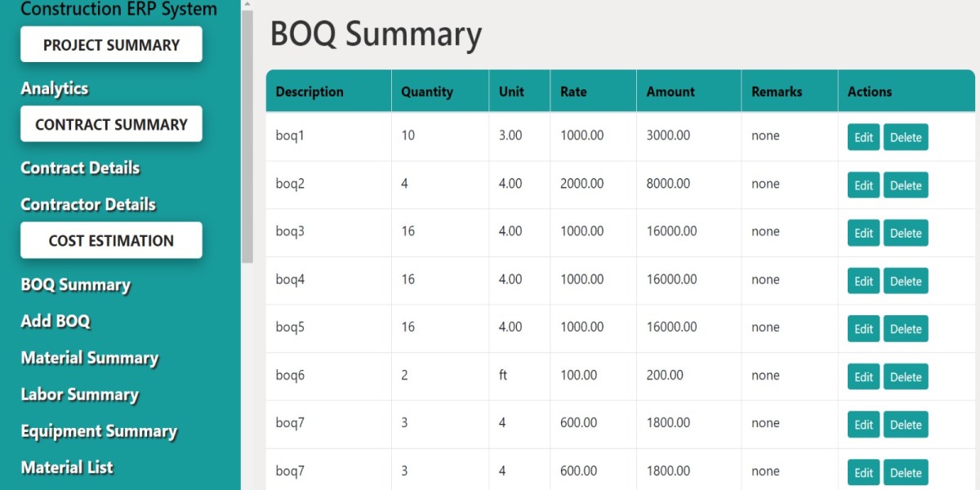
Task: Click the sidebar vertical scrollbar
Action: (247, 136)
